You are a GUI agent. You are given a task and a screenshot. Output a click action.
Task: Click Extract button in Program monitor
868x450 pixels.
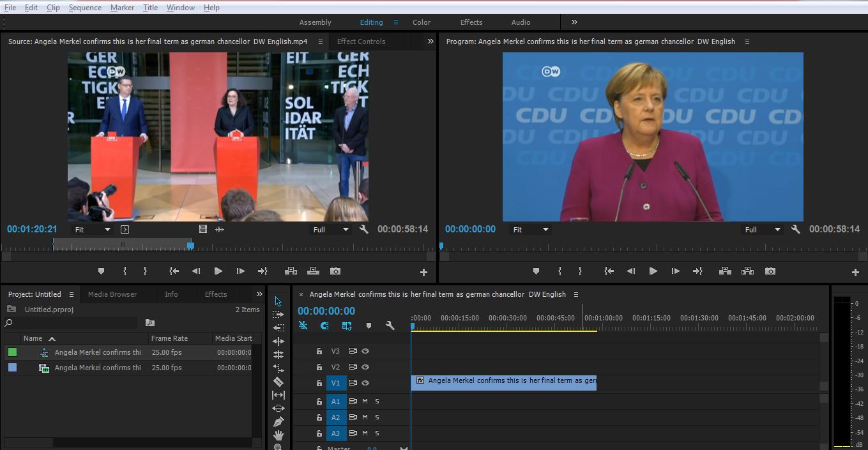(747, 271)
